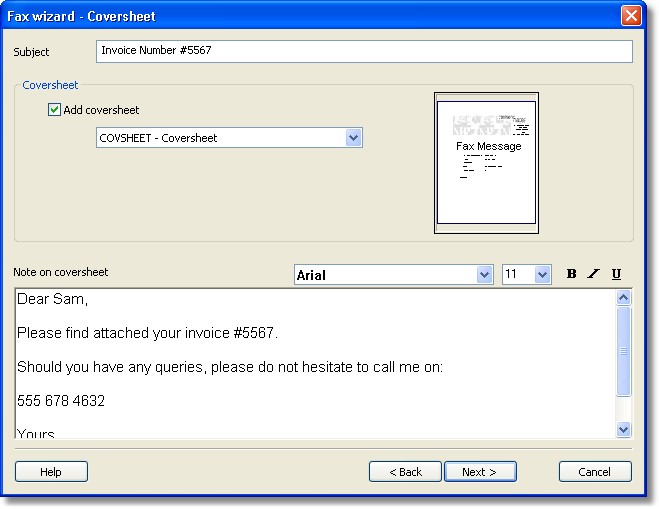Click the phone number 555 678 4632 line

[61, 401]
